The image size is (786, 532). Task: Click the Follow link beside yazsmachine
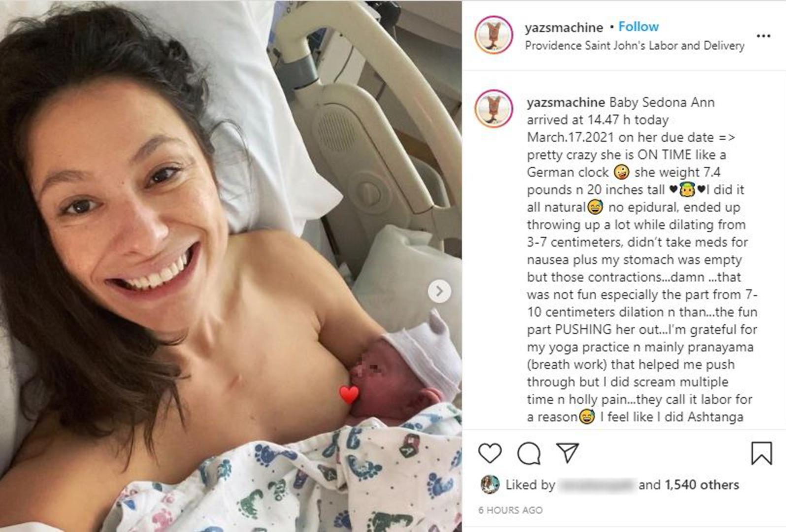point(638,27)
